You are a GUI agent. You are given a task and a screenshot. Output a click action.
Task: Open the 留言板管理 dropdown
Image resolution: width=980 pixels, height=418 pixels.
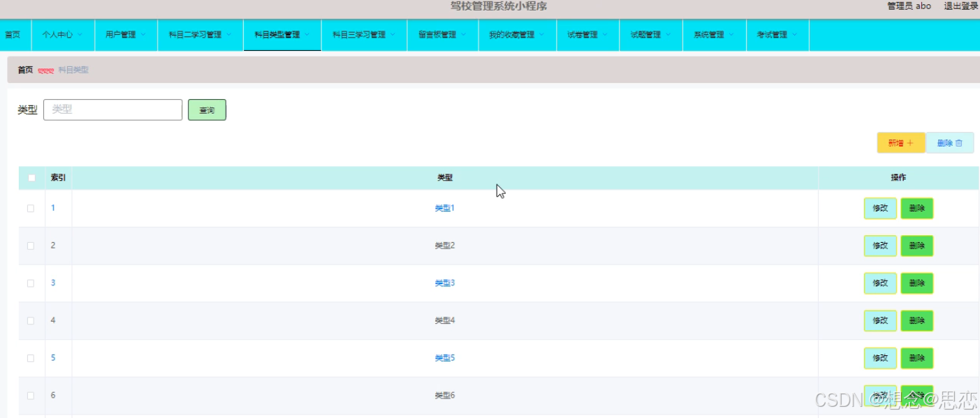442,35
